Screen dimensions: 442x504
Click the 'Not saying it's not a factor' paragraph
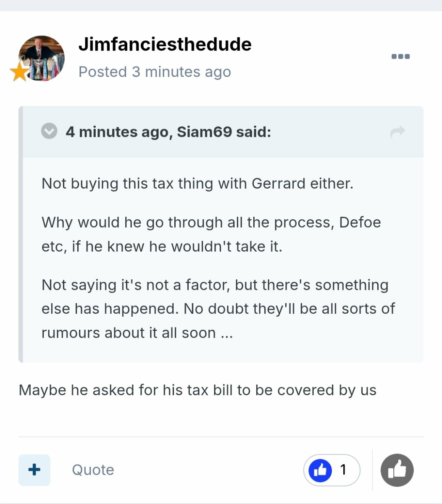[218, 309]
